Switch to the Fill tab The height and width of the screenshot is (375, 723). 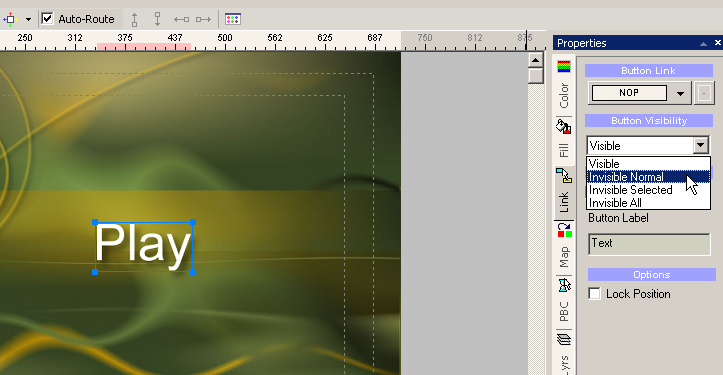point(564,150)
